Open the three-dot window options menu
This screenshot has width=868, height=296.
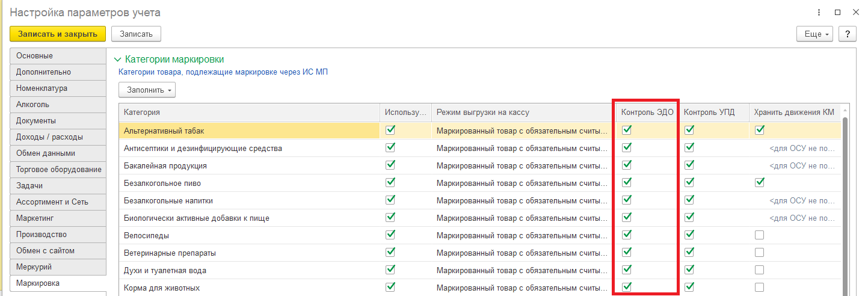pos(819,12)
